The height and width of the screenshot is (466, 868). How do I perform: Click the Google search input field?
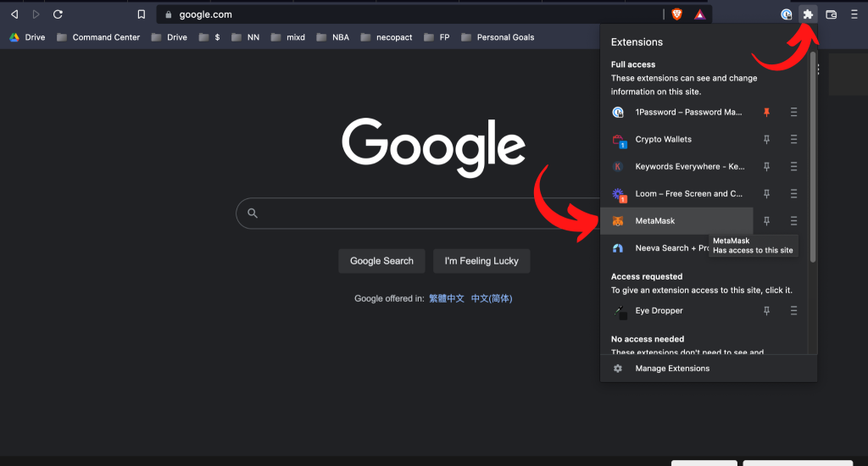(424, 214)
